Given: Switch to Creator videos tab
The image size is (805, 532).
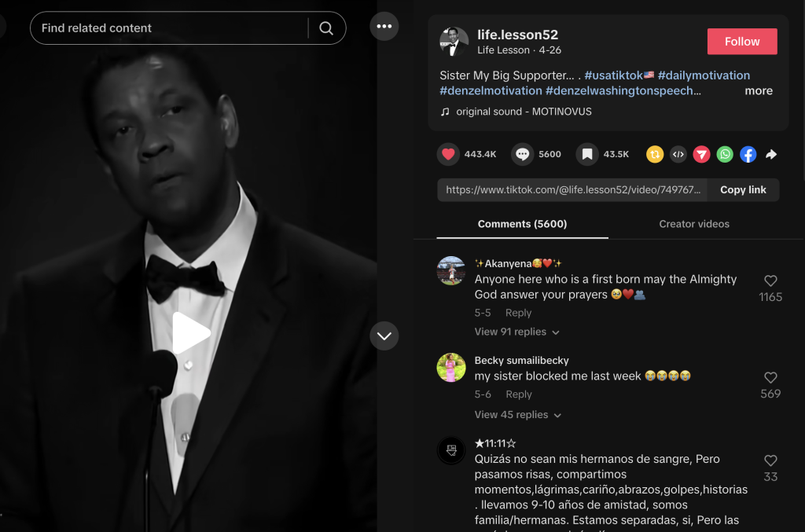Looking at the screenshot, I should point(694,224).
